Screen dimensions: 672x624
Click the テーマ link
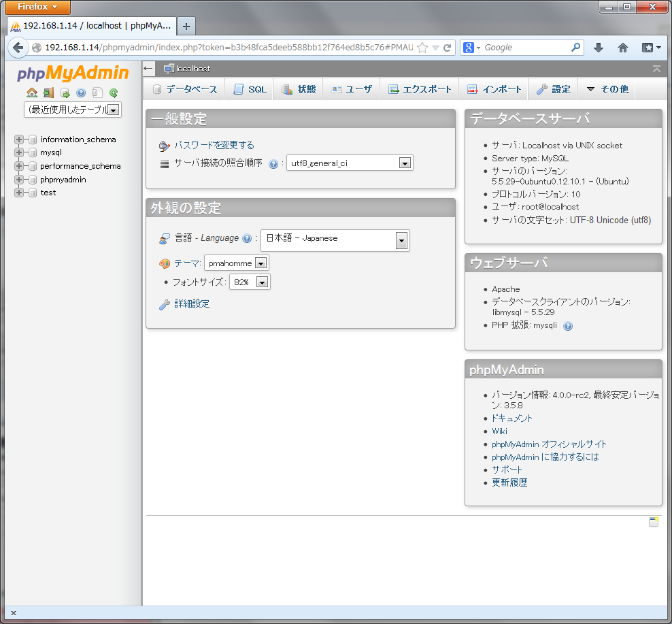pyautogui.click(x=186, y=263)
